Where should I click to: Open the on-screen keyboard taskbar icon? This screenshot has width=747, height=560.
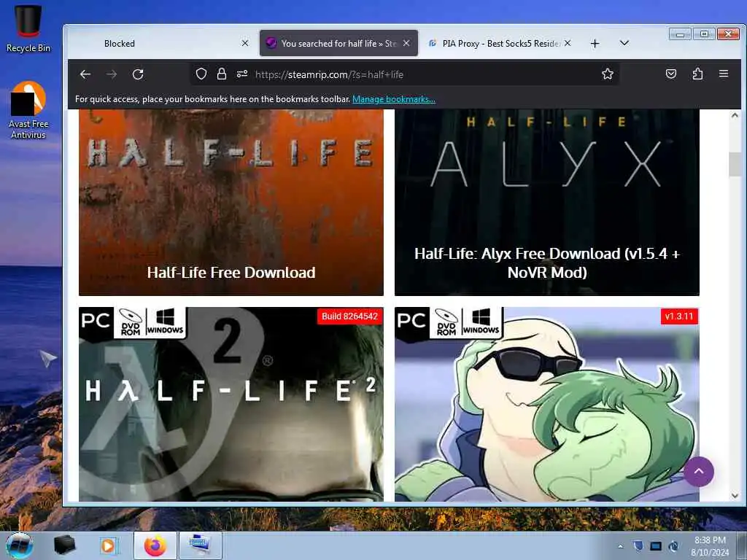pos(200,545)
